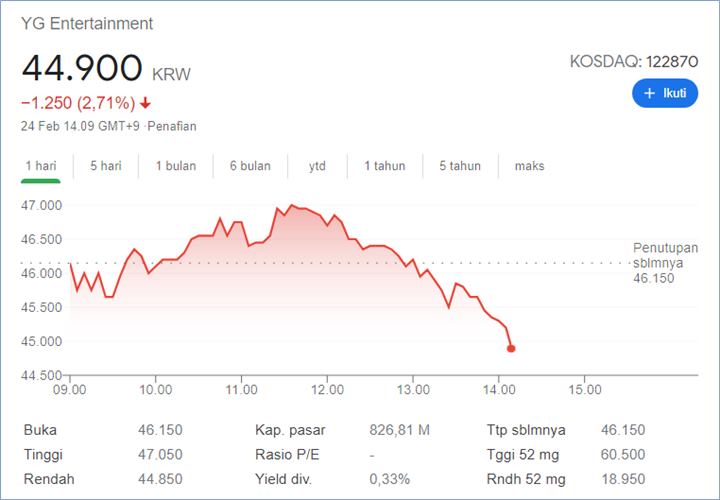
Task: Open the 5 tahun chart range
Action: 460,166
